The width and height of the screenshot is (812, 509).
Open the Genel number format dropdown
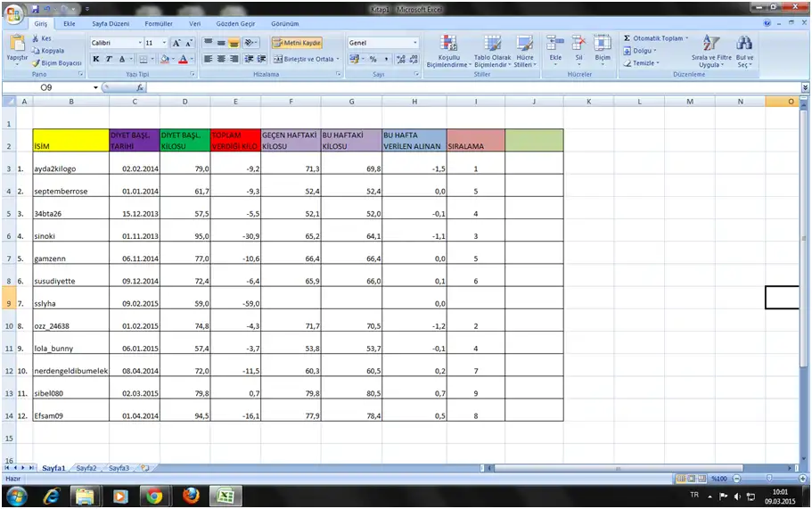pos(414,43)
